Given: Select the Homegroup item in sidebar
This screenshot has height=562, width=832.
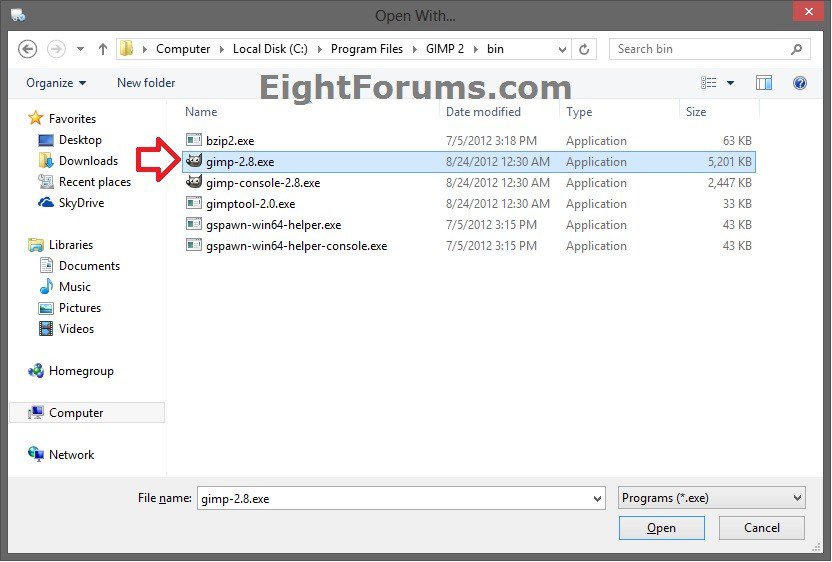Looking at the screenshot, I should coord(81,371).
